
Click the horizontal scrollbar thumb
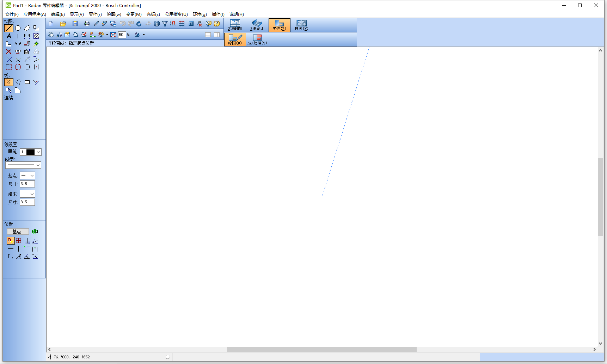(x=322, y=349)
